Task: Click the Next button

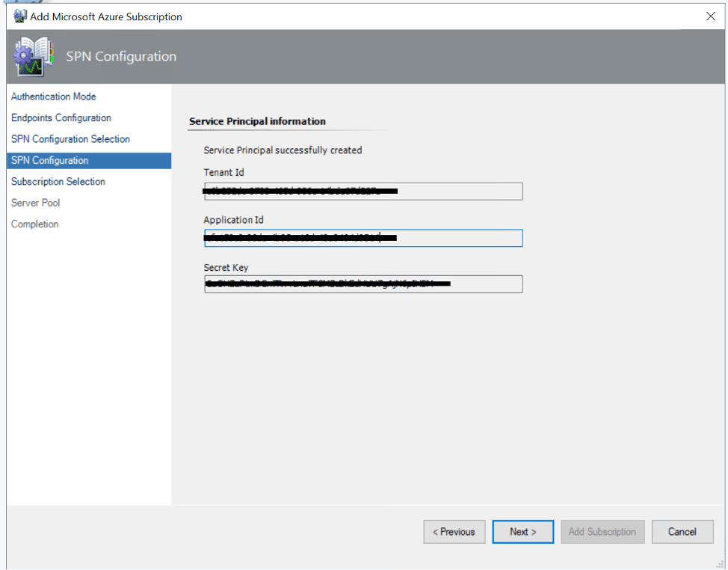Action: (522, 532)
